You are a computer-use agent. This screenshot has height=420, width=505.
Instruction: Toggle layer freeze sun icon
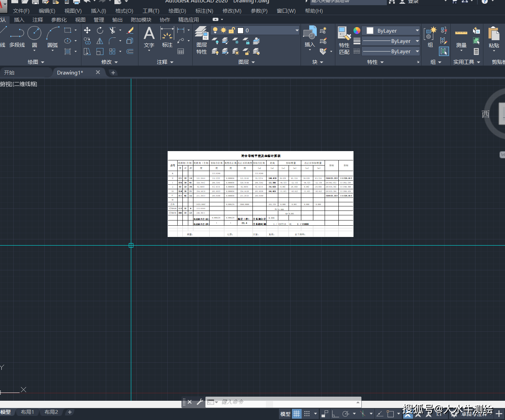coord(223,31)
